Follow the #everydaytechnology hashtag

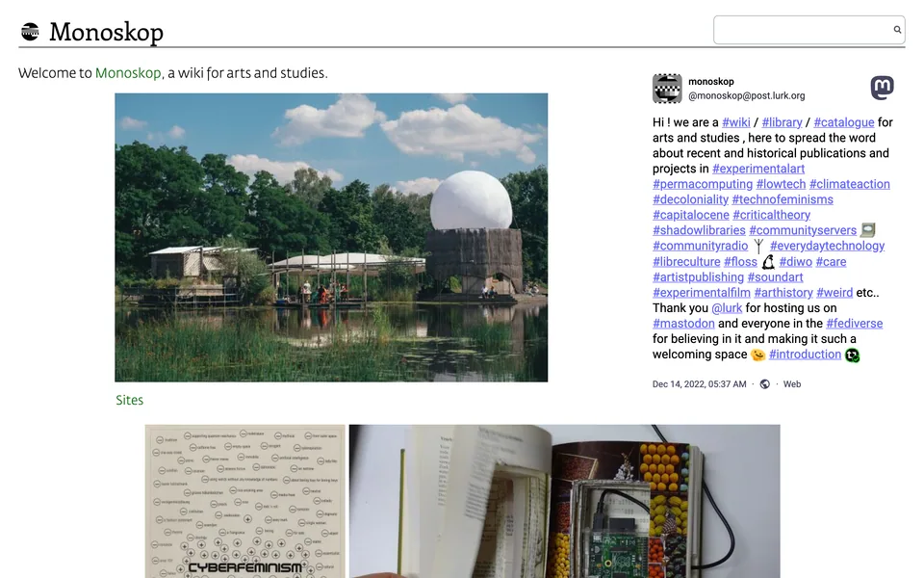click(828, 246)
